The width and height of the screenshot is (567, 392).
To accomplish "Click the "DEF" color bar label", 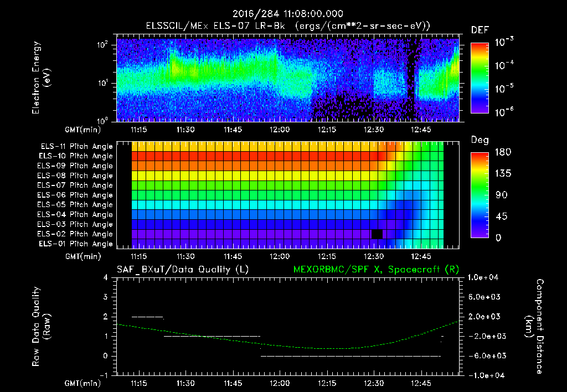I will coord(480,30).
